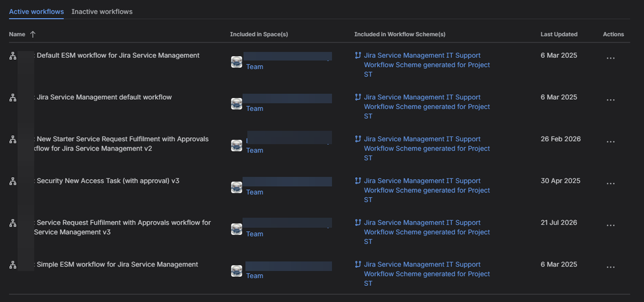Image resolution: width=644 pixels, height=302 pixels.
Task: Open actions menu for Simple ESM workflow
Action: [610, 267]
